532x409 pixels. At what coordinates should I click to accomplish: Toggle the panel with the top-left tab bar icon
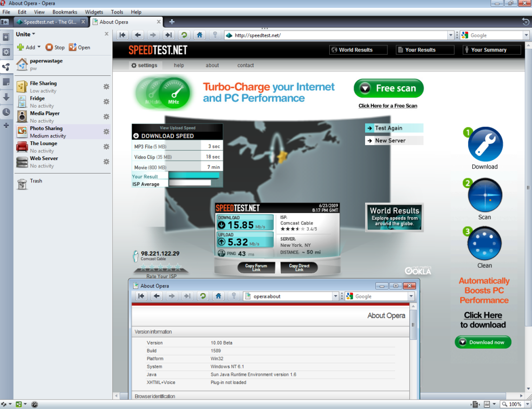pos(5,22)
